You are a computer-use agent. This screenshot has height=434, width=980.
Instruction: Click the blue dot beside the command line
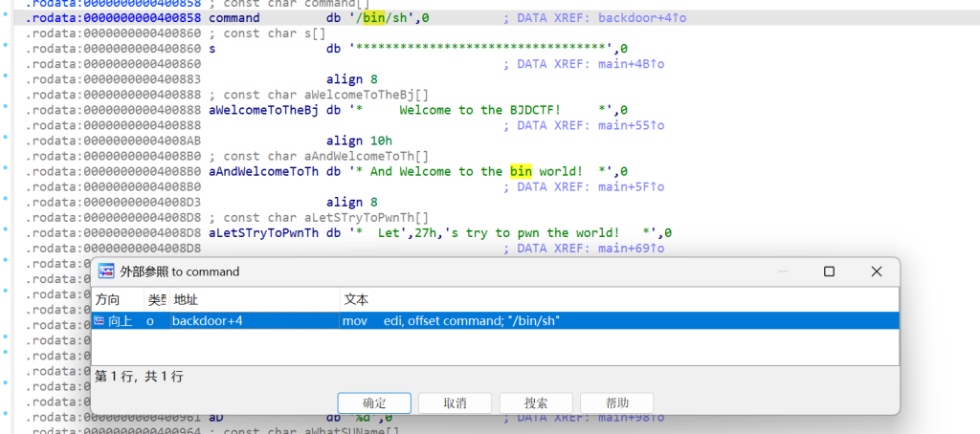8,18
